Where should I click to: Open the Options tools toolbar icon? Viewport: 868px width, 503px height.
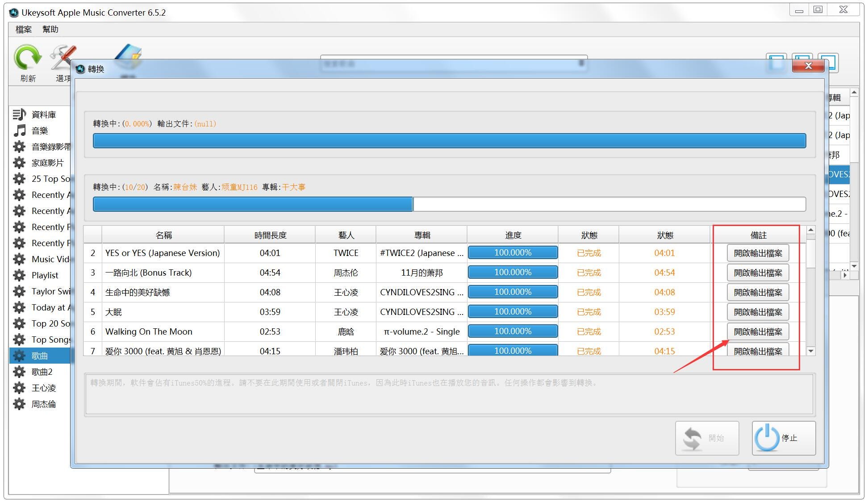click(x=63, y=58)
